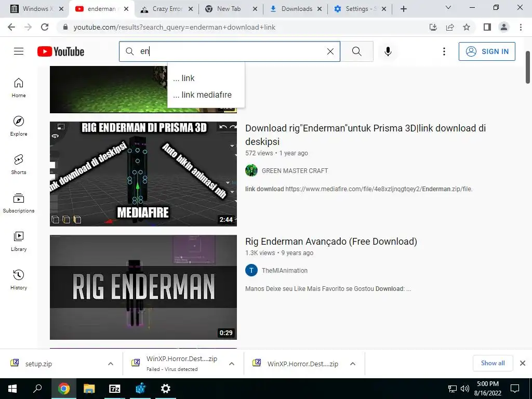Start voice search with the microphone

tap(388, 51)
